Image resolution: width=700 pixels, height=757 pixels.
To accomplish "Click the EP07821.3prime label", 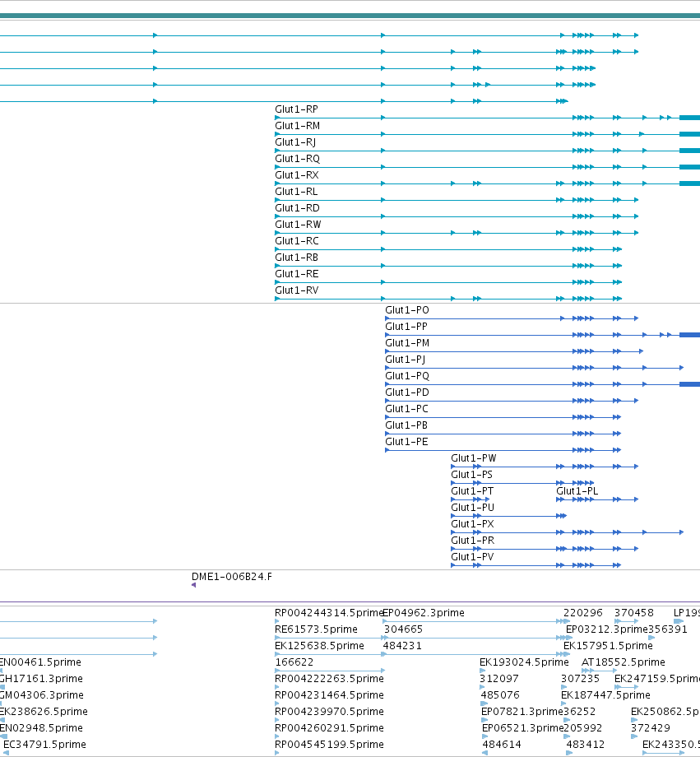I will pos(522,711).
